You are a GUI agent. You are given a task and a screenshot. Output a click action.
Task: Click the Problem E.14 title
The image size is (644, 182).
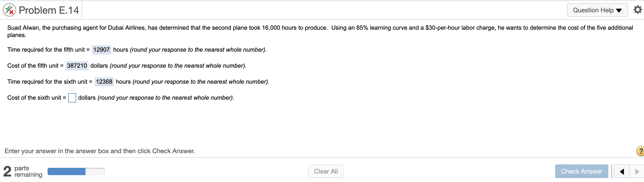coord(49,10)
